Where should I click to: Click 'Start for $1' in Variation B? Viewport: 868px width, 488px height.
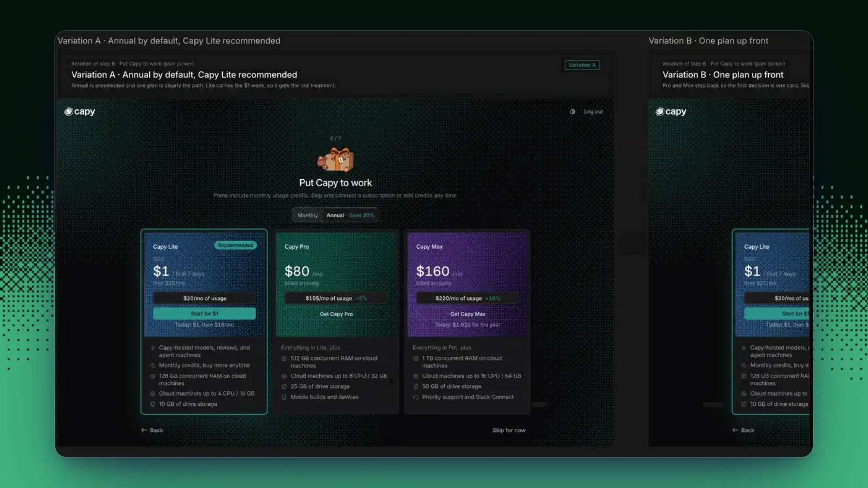[777, 314]
